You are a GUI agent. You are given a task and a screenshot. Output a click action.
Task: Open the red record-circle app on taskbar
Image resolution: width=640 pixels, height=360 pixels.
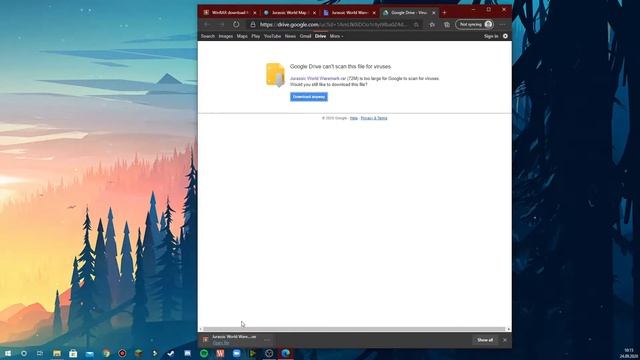tap(122, 353)
